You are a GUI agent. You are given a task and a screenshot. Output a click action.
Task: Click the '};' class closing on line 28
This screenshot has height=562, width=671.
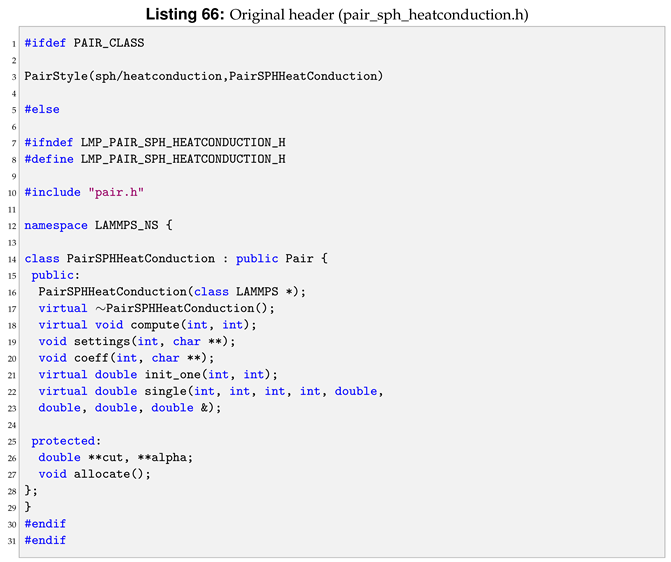[x=31, y=491]
